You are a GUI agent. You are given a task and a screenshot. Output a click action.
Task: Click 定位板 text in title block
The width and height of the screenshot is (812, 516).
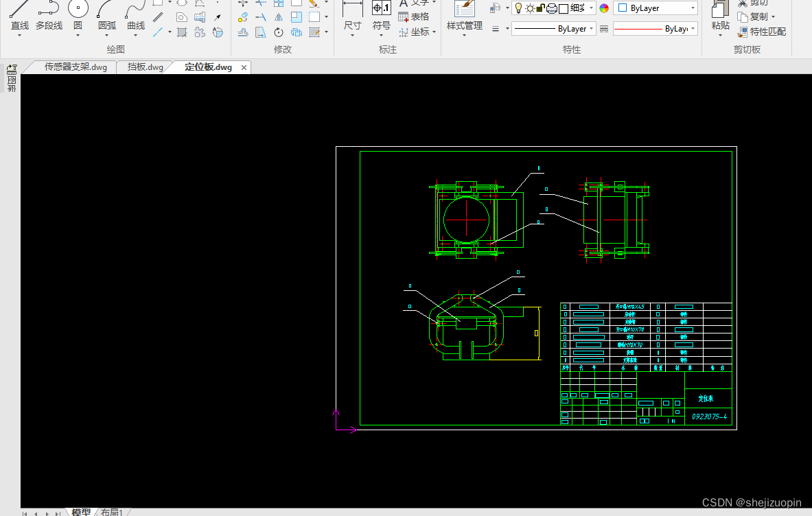[x=706, y=399]
